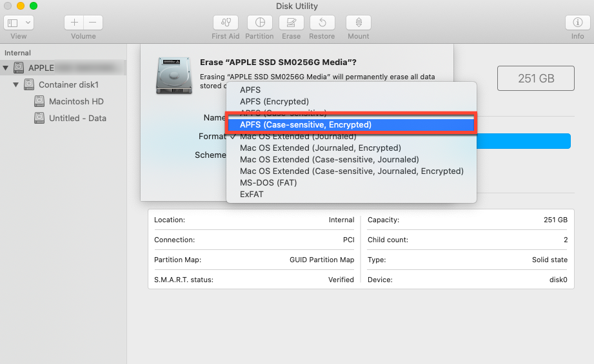Click the hard drive image in erase dialog
The image size is (594, 364).
174,75
